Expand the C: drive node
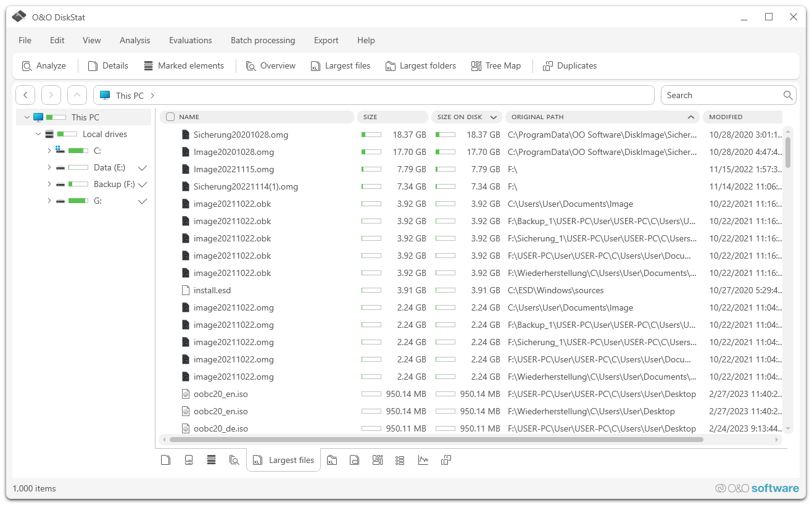This screenshot has width=812, height=505. (x=49, y=151)
